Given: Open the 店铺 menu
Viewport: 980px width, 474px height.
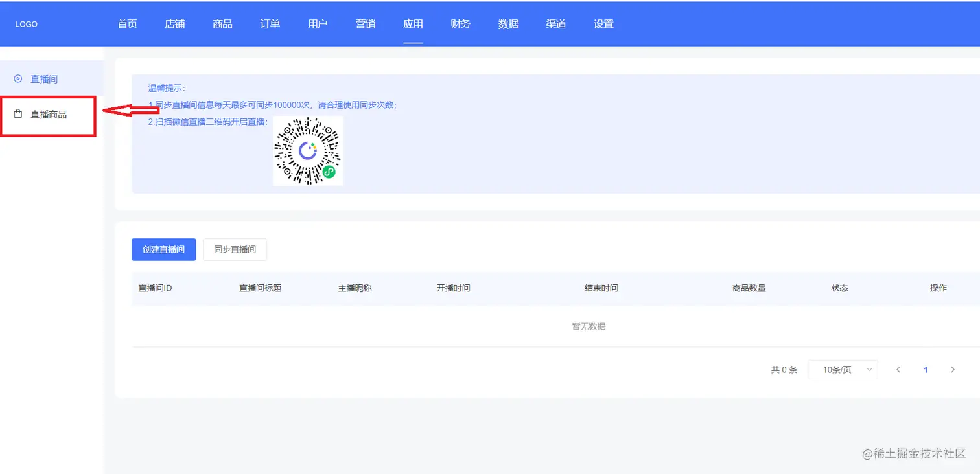Looking at the screenshot, I should (175, 24).
